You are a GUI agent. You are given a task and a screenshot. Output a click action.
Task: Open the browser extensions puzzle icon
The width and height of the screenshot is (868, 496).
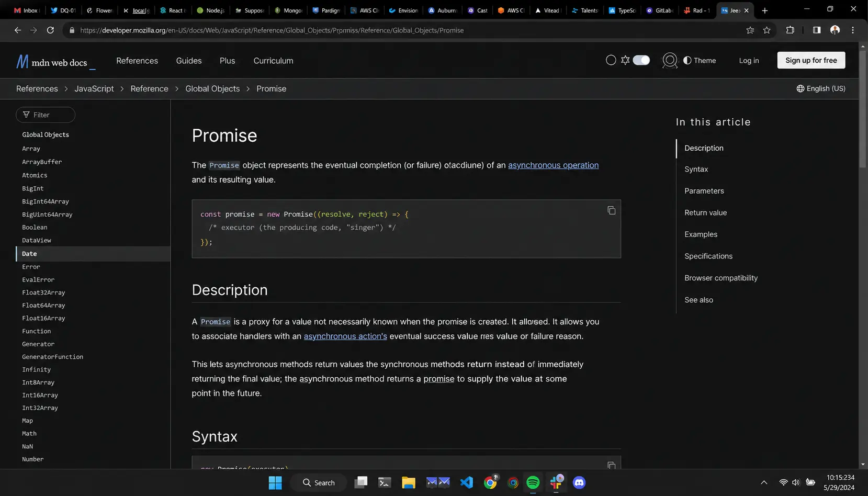(x=790, y=30)
